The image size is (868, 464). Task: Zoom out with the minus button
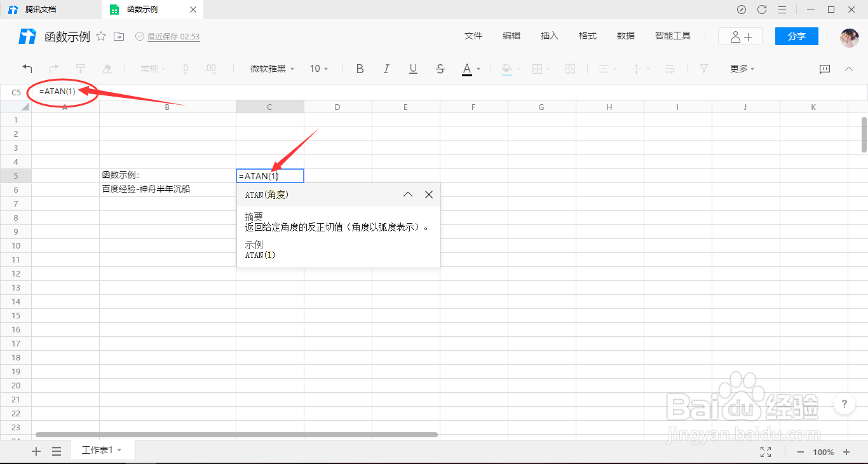tap(800, 452)
